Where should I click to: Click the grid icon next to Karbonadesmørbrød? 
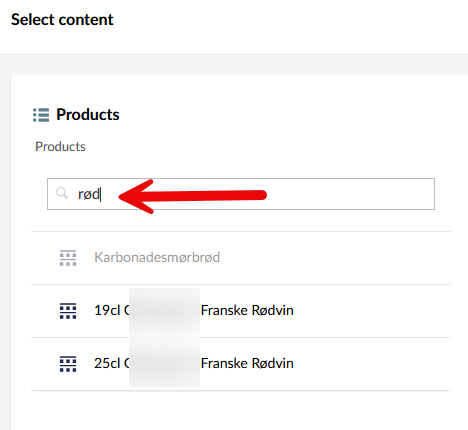click(x=68, y=258)
